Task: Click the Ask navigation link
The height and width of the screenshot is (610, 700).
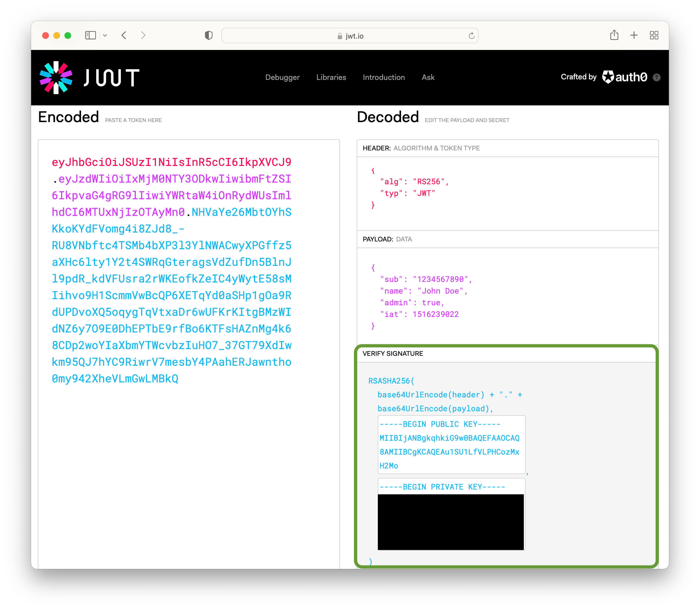Action: tap(428, 77)
